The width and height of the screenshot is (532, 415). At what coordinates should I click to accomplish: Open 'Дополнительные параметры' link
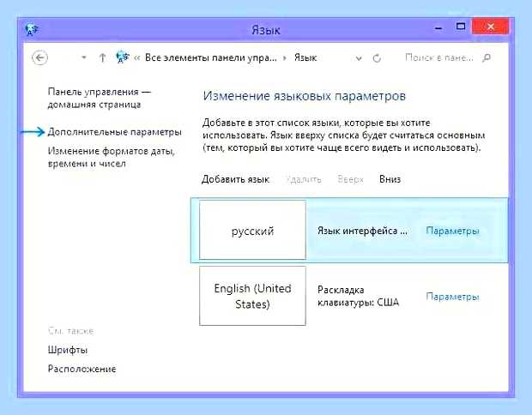coord(114,132)
